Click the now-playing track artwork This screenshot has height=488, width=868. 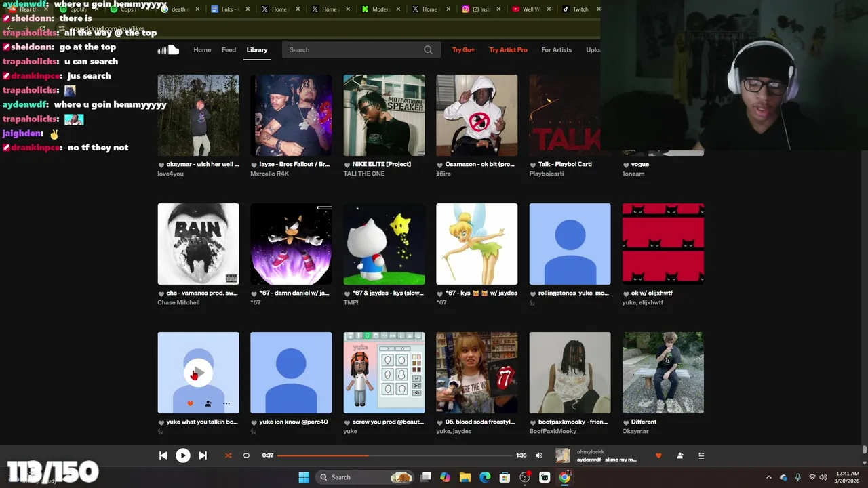[563, 455]
